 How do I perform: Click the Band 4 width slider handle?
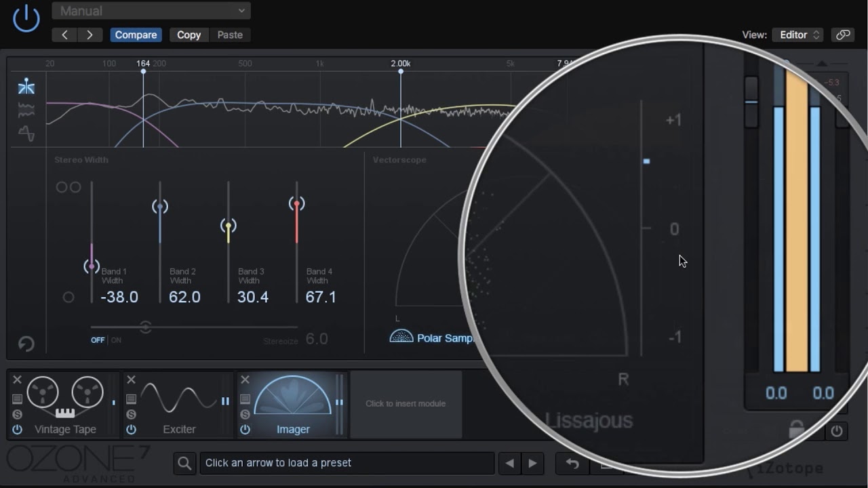pos(296,203)
